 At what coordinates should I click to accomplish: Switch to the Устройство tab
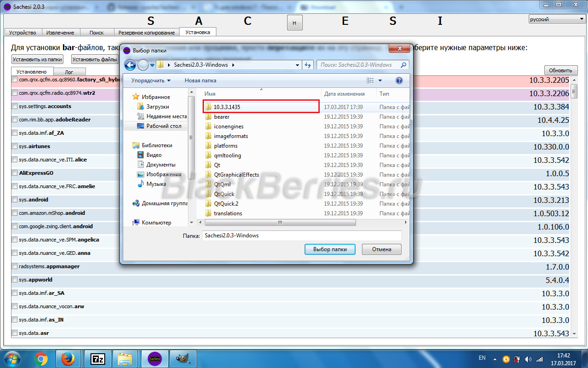tap(23, 33)
